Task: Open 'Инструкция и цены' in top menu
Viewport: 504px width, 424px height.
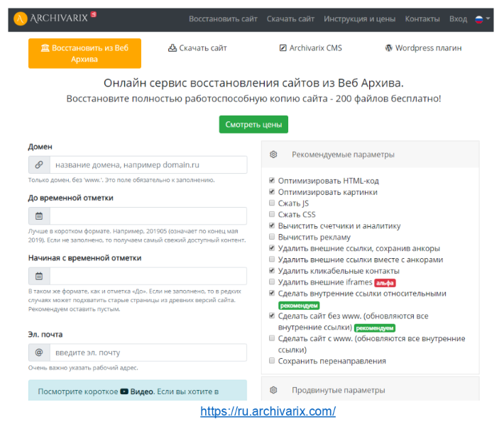Action: click(360, 19)
